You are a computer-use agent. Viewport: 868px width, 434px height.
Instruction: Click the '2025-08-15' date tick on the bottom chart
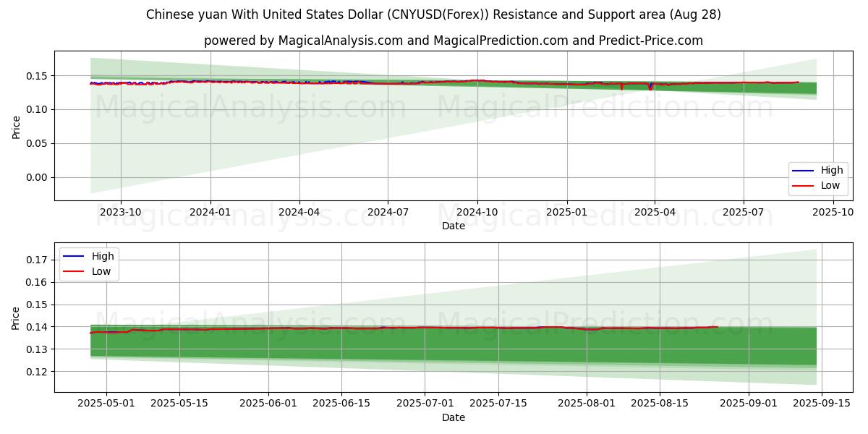(660, 404)
